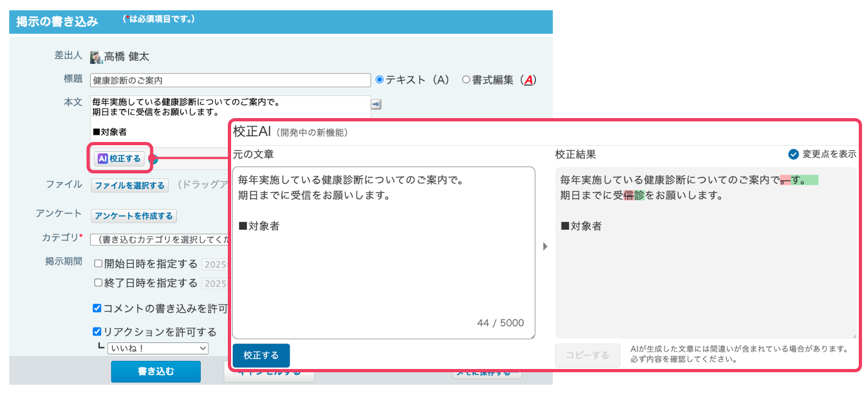Open the カテゴリ selection dropdown

160,239
